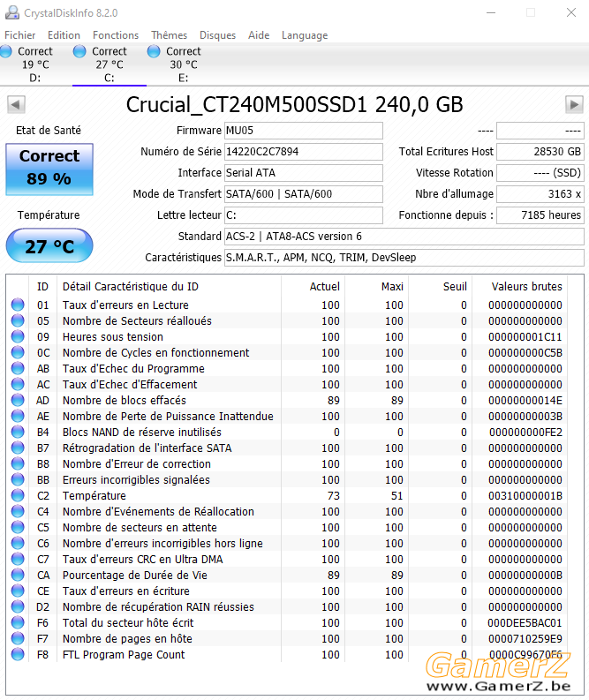Click status icon for Heures sous tension
The image size is (589, 700).
pos(18,336)
